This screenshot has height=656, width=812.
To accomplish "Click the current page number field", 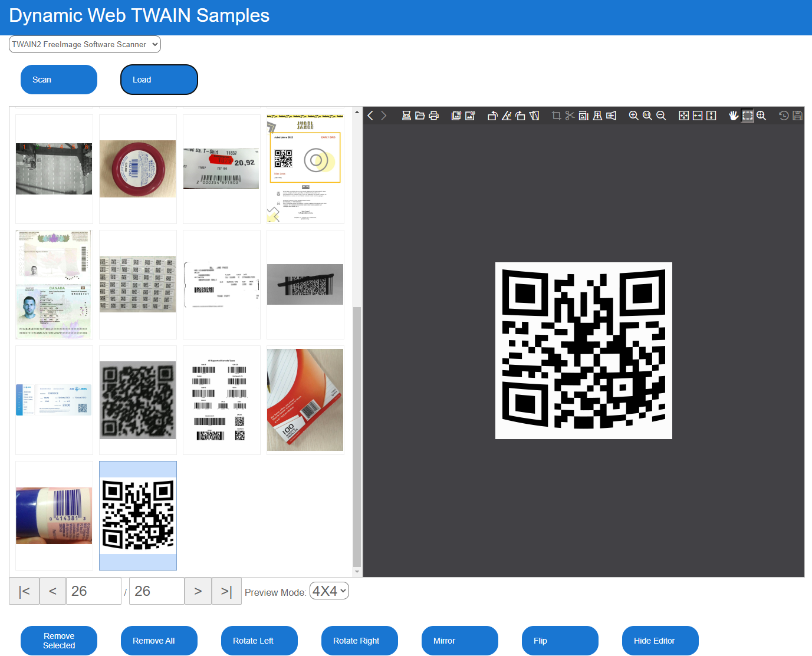I will [x=94, y=591].
